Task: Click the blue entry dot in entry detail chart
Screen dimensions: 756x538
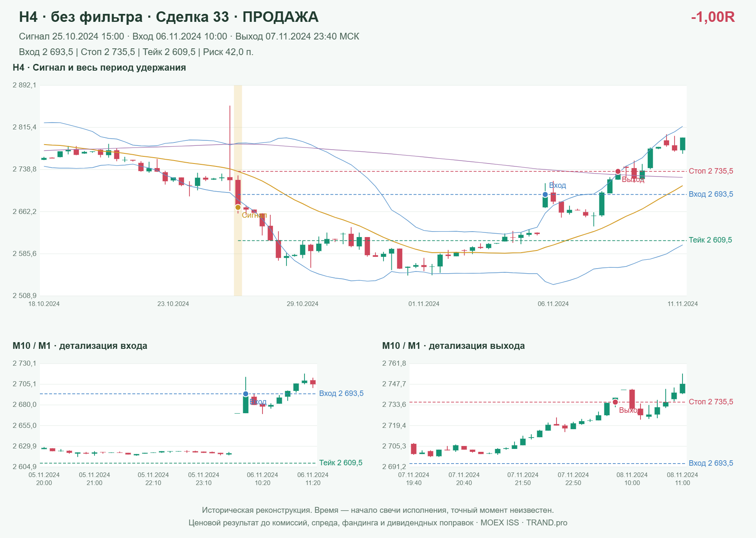Action: tap(246, 394)
